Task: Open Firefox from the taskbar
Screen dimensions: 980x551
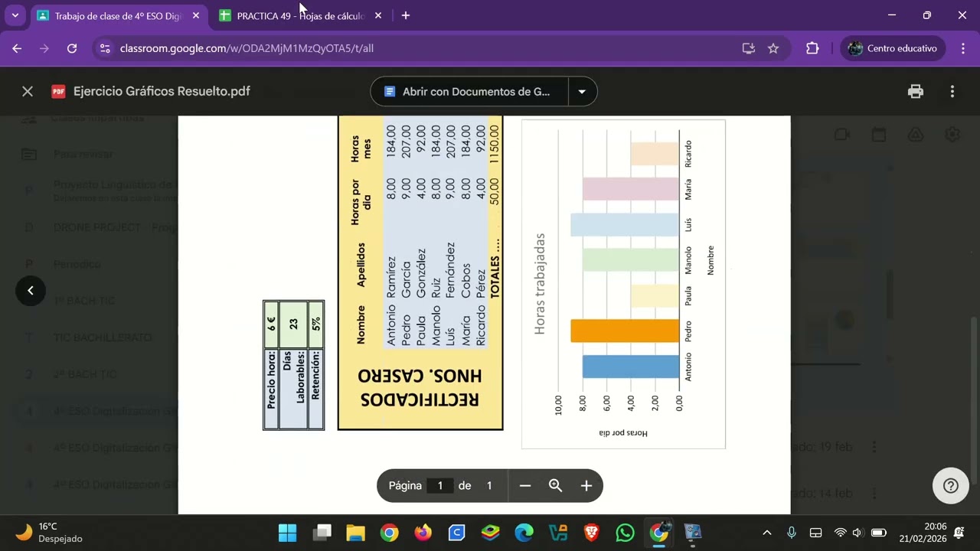Action: tap(423, 532)
